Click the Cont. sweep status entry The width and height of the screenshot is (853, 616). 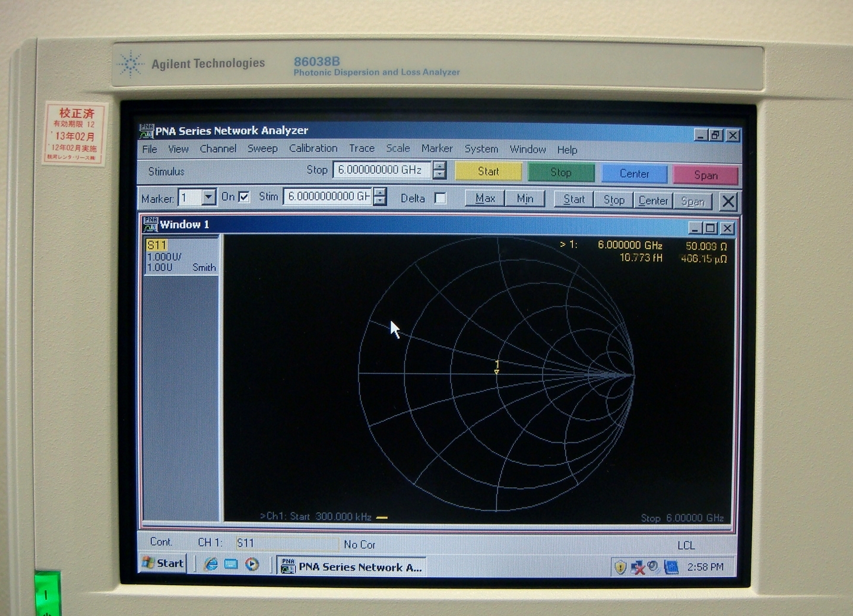click(161, 542)
